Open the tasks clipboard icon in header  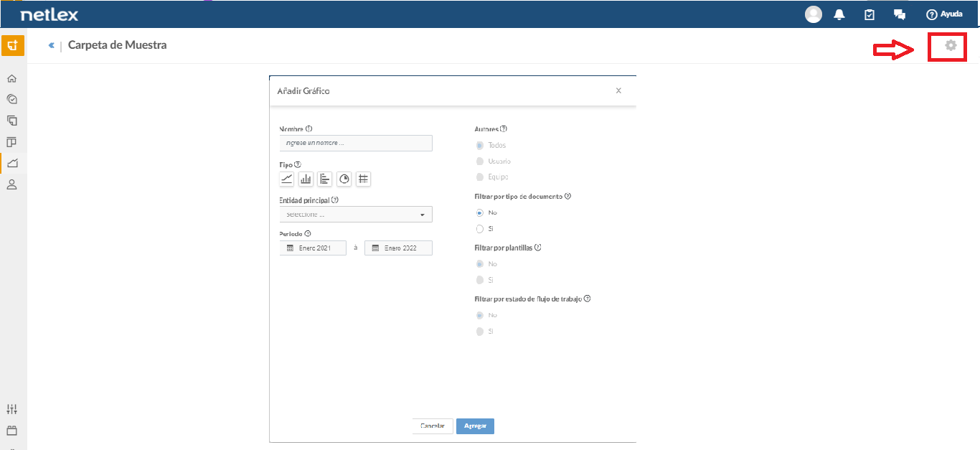pyautogui.click(x=870, y=14)
